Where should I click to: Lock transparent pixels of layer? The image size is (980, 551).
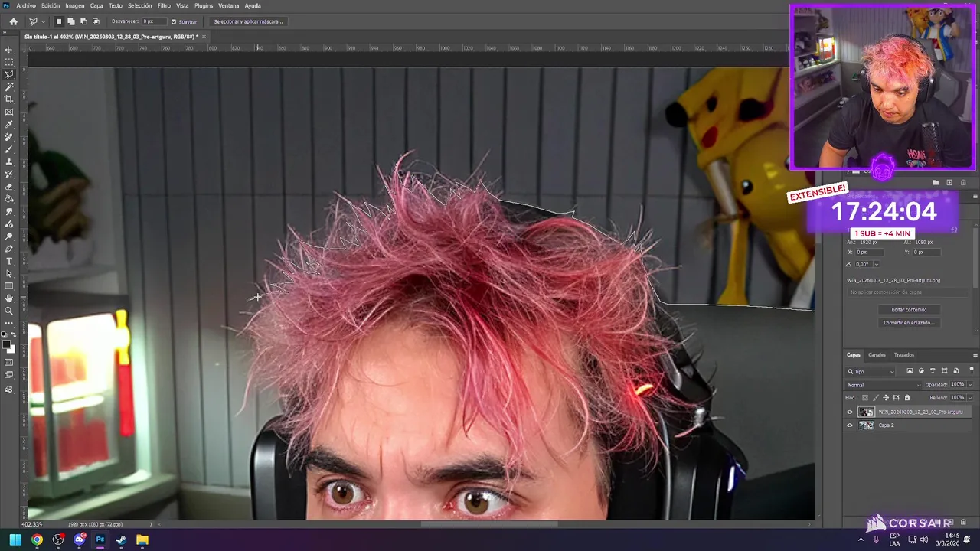[x=865, y=398]
